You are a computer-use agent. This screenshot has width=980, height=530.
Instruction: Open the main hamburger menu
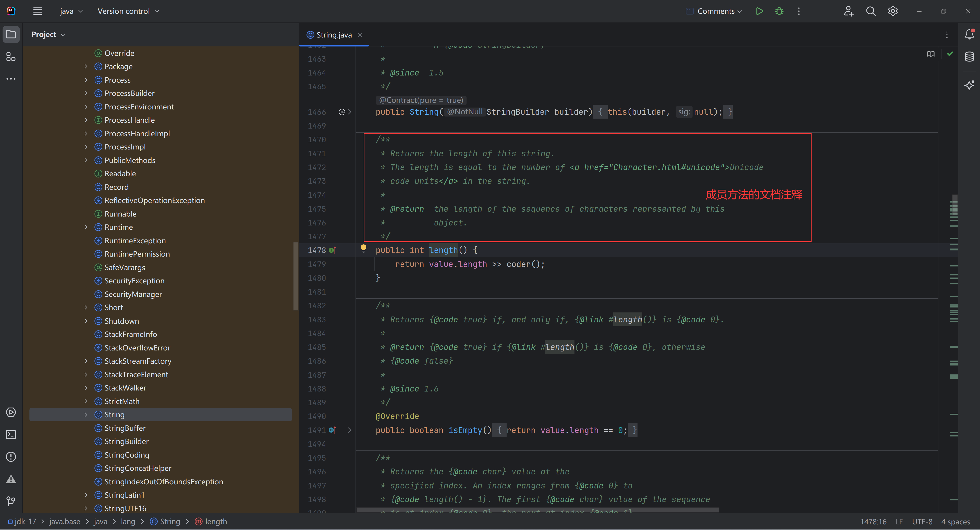(x=37, y=11)
